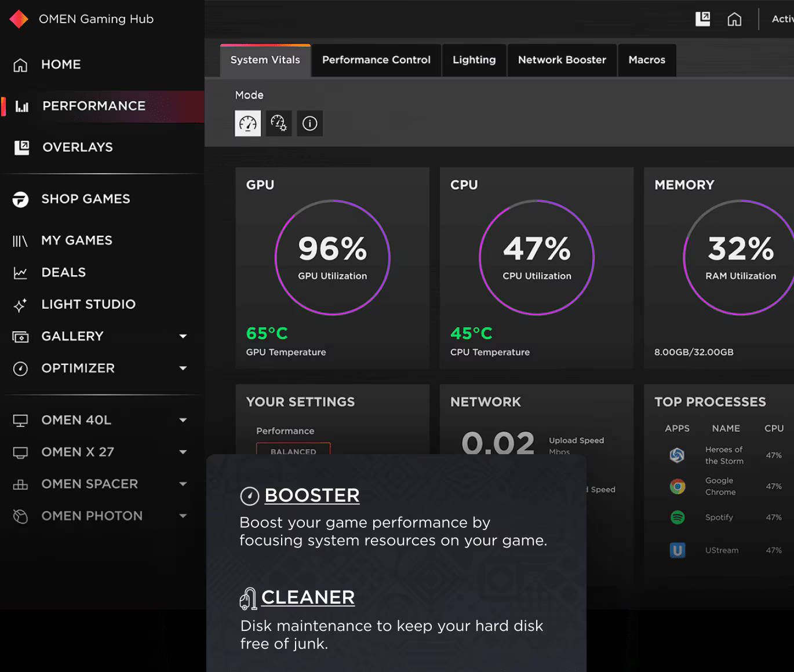Switch to the System Vitals tab
The height and width of the screenshot is (672, 794).
tap(265, 60)
